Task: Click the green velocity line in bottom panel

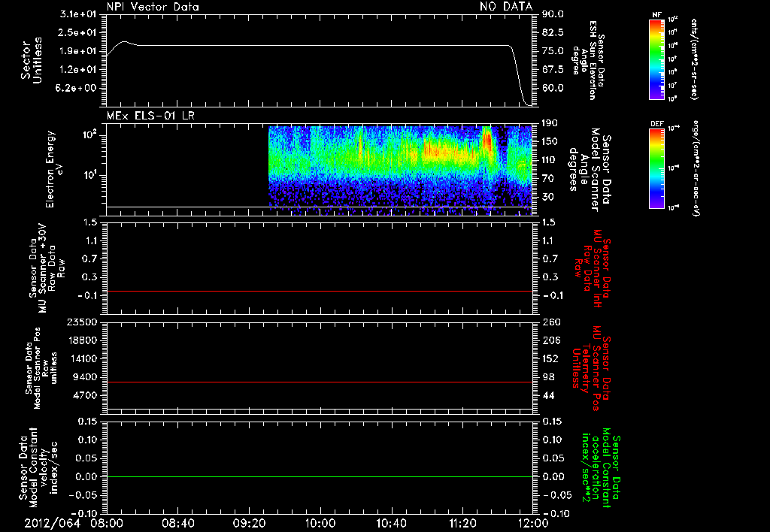Action: tap(319, 476)
